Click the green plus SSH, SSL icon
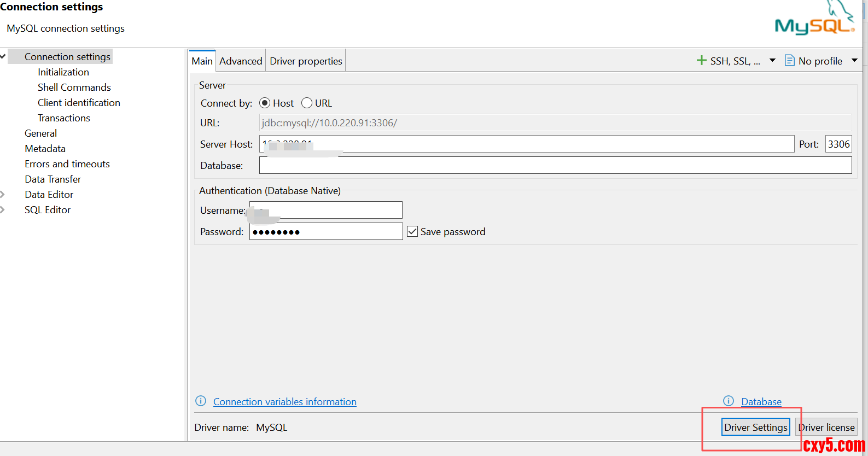Viewport: 868px width, 456px height. pos(701,61)
